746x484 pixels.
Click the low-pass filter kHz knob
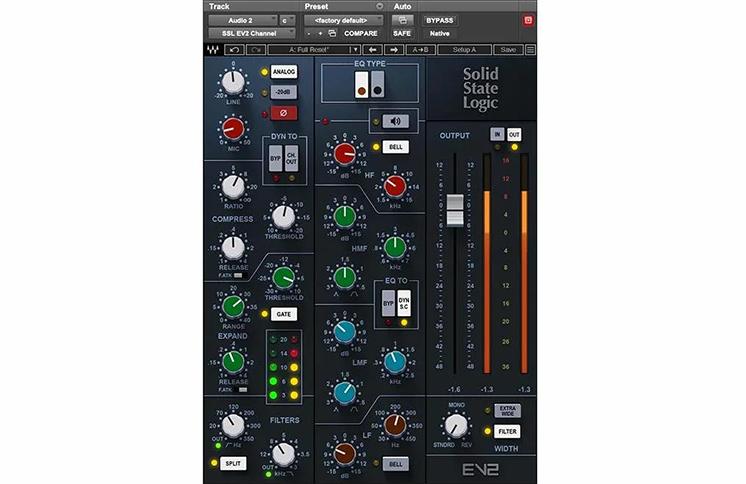[x=284, y=454]
